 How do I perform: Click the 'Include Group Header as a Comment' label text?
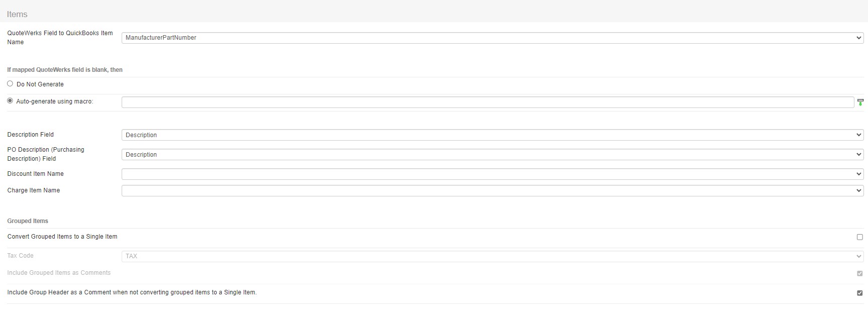tap(132, 292)
